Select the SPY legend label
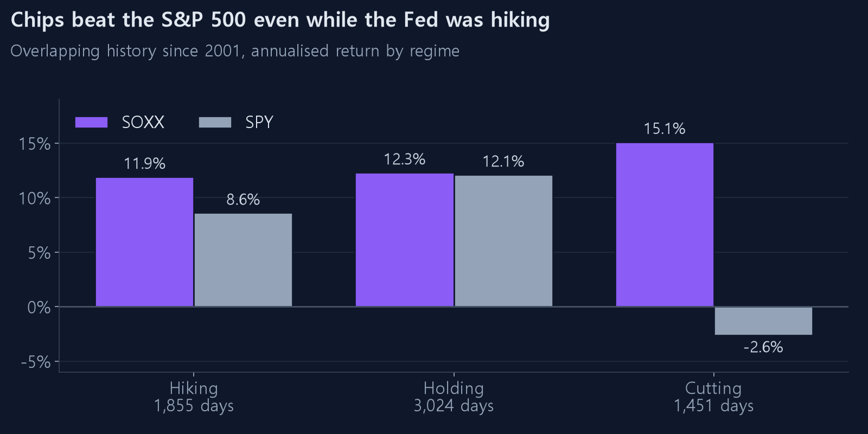This screenshot has height=434, width=868. [259, 123]
